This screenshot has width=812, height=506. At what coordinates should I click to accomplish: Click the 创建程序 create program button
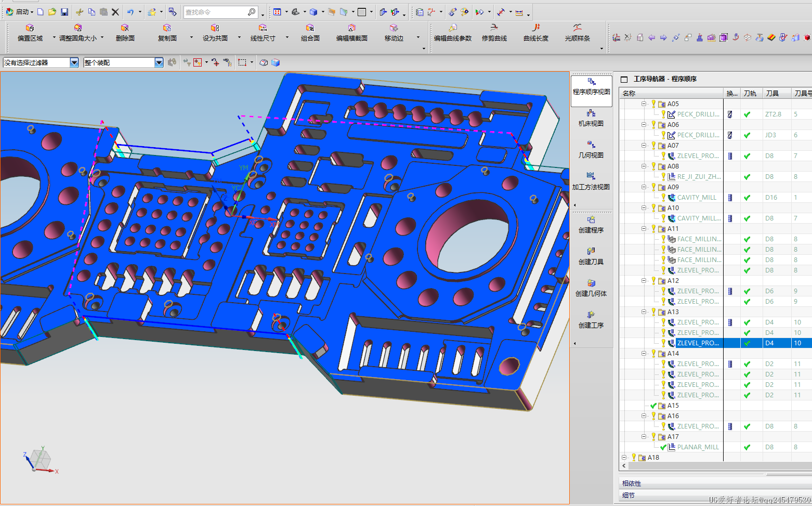click(x=591, y=225)
